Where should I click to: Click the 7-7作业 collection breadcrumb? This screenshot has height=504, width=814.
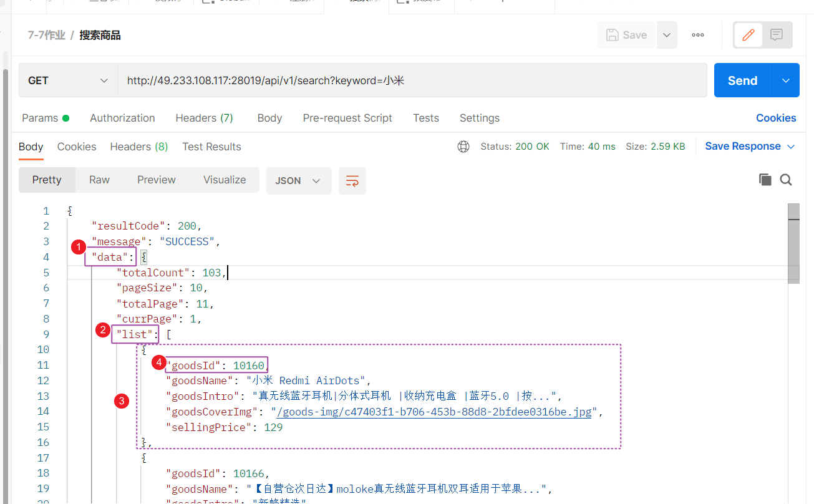47,35
